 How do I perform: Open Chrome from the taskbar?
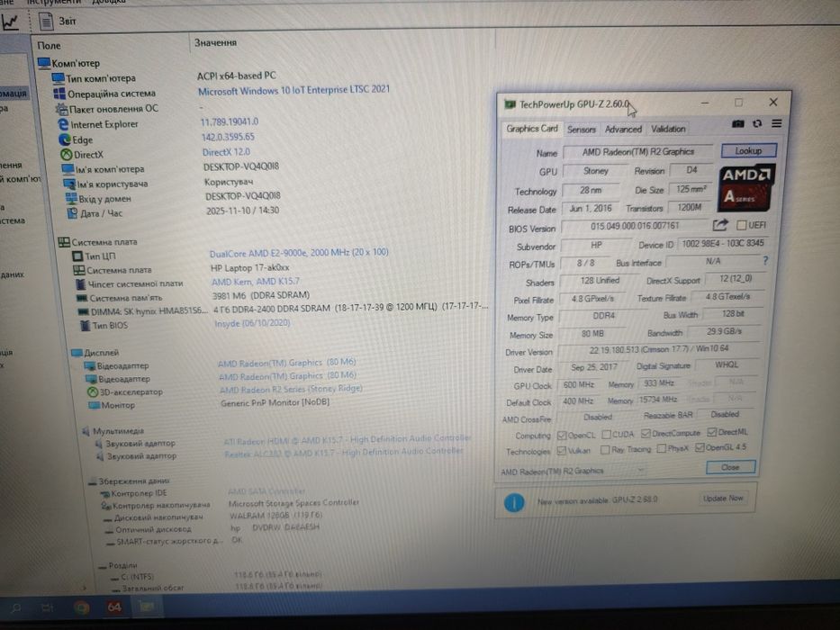pyautogui.click(x=81, y=607)
